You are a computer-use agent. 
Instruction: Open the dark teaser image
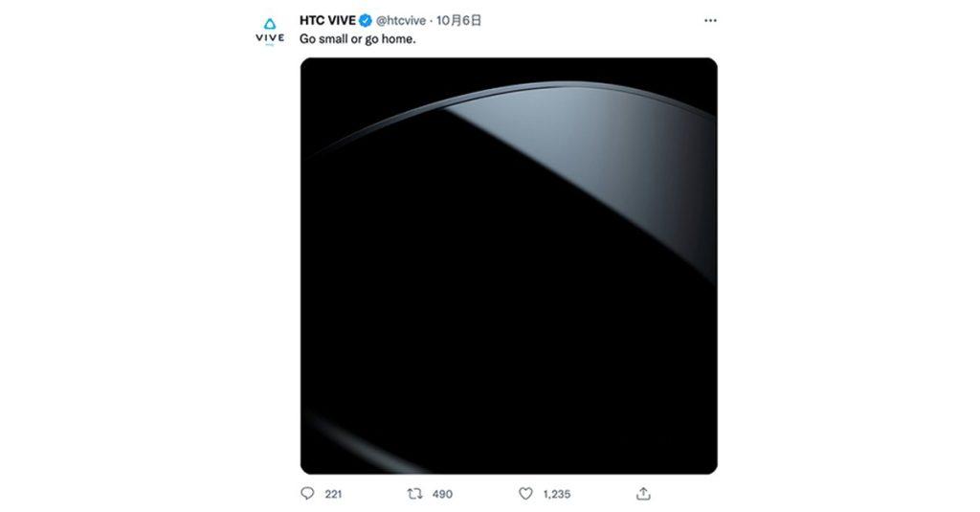coord(509,266)
